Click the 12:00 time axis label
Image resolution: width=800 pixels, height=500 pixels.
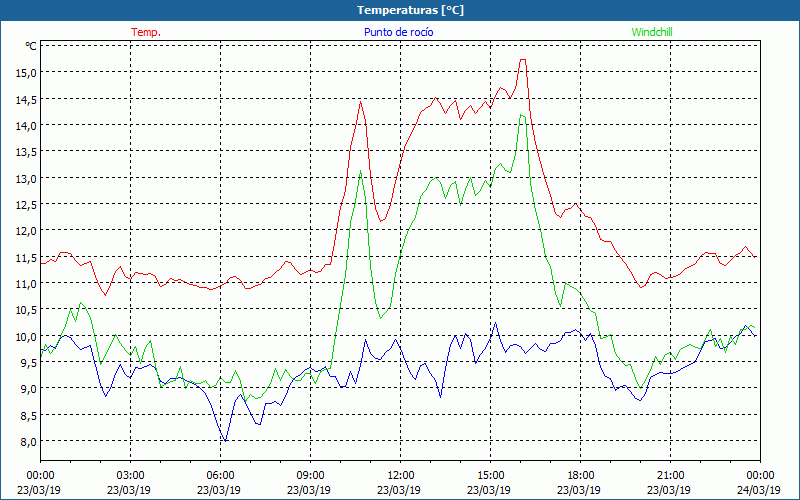[x=401, y=476]
